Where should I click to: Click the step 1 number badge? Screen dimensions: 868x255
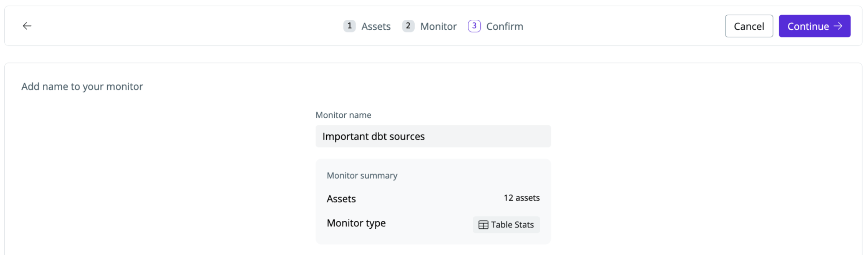pos(349,26)
